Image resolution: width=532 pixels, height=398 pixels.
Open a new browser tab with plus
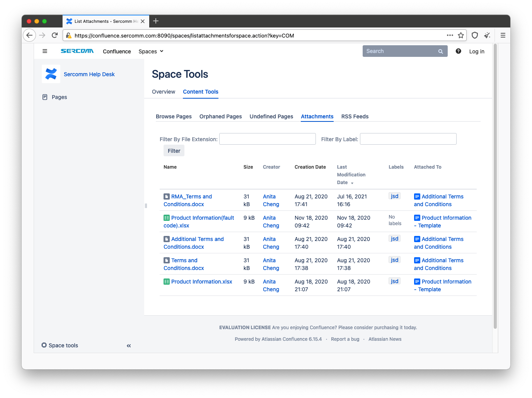[156, 21]
